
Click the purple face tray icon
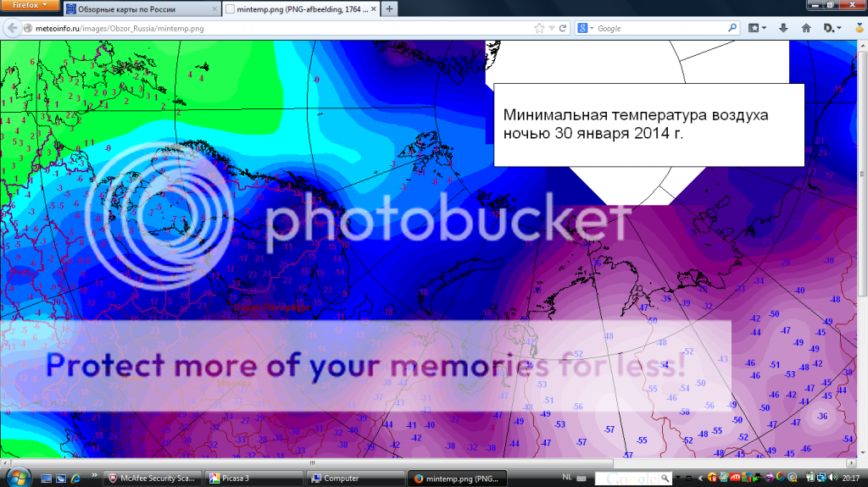point(770,478)
